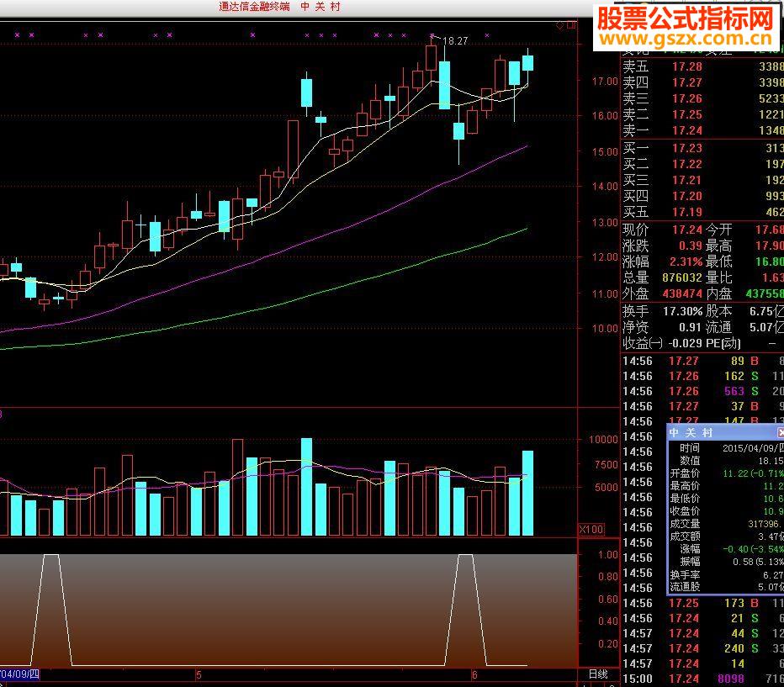Click the 净资 0.91 value
The image size is (784, 687).
tap(690, 327)
